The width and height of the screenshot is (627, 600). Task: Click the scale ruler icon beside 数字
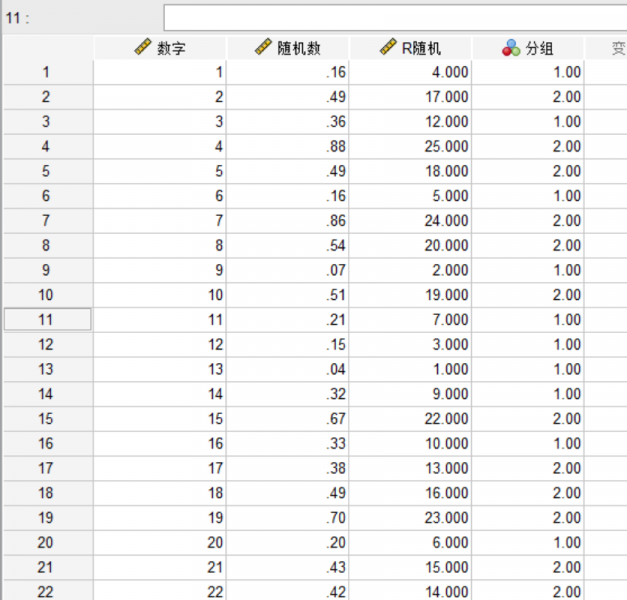pos(142,47)
